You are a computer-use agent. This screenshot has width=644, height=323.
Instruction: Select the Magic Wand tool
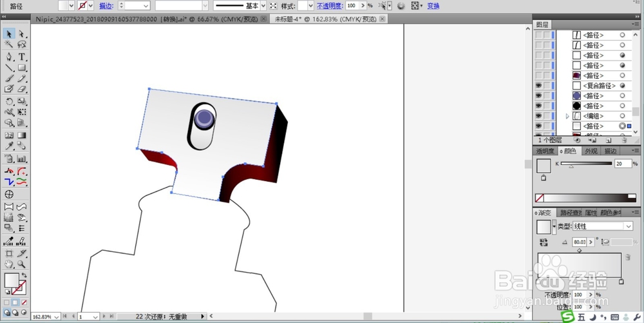9,44
